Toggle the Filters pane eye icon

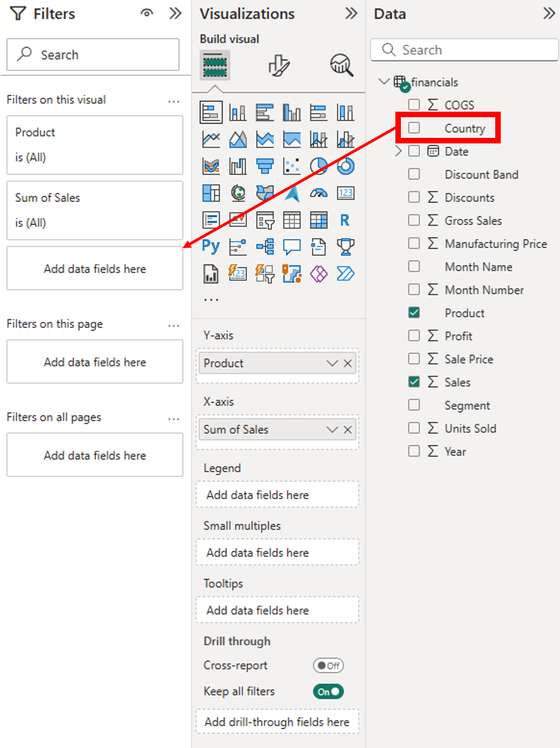click(x=147, y=13)
